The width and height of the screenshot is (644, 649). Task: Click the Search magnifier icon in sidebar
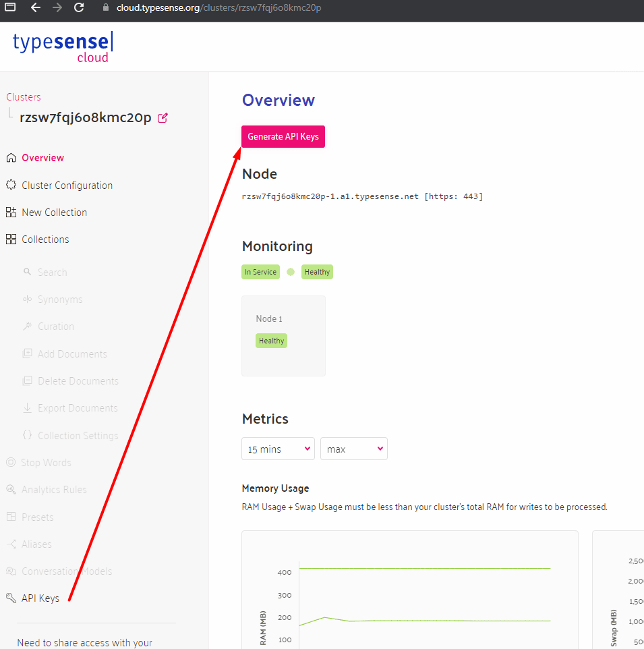(27, 272)
